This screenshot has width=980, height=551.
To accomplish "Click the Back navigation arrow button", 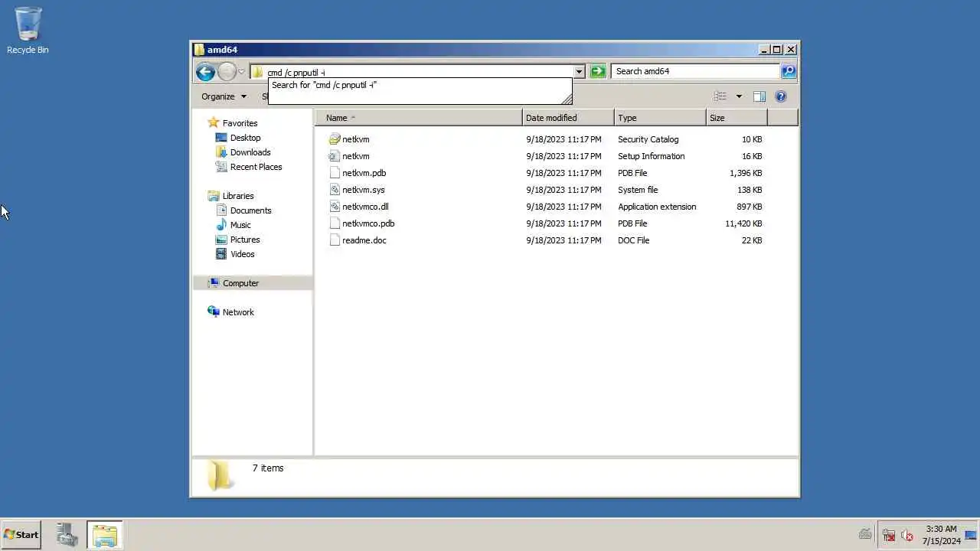I will (x=205, y=72).
